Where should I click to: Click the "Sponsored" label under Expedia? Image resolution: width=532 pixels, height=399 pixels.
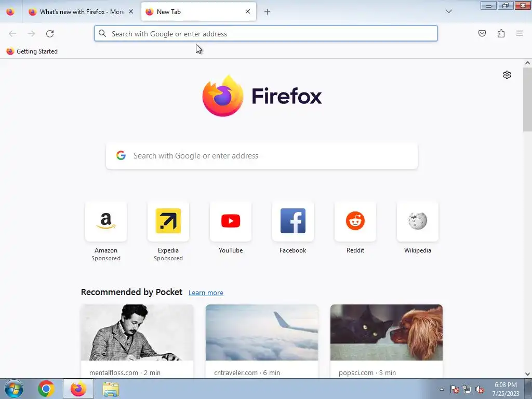(168, 259)
